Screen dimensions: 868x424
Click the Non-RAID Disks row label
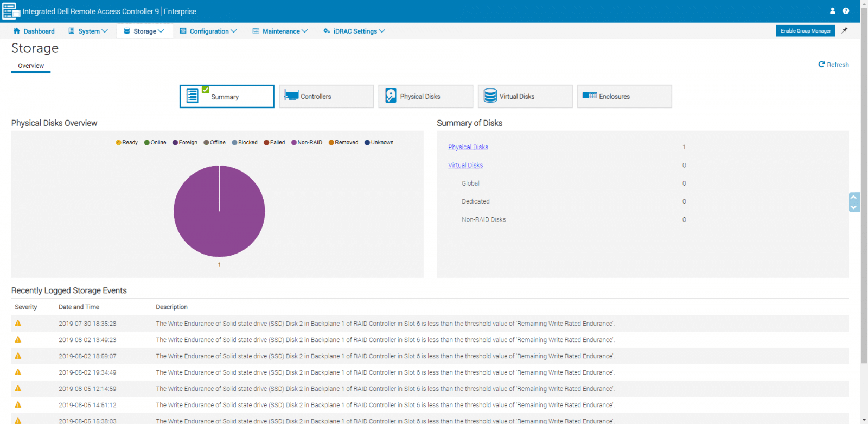click(484, 219)
